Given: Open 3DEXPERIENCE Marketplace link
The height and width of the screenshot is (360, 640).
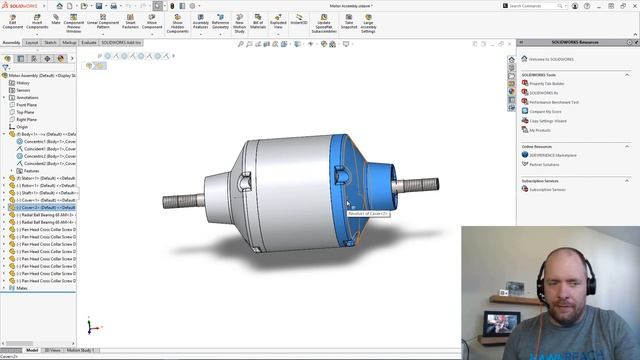Looking at the screenshot, I should click(x=553, y=156).
